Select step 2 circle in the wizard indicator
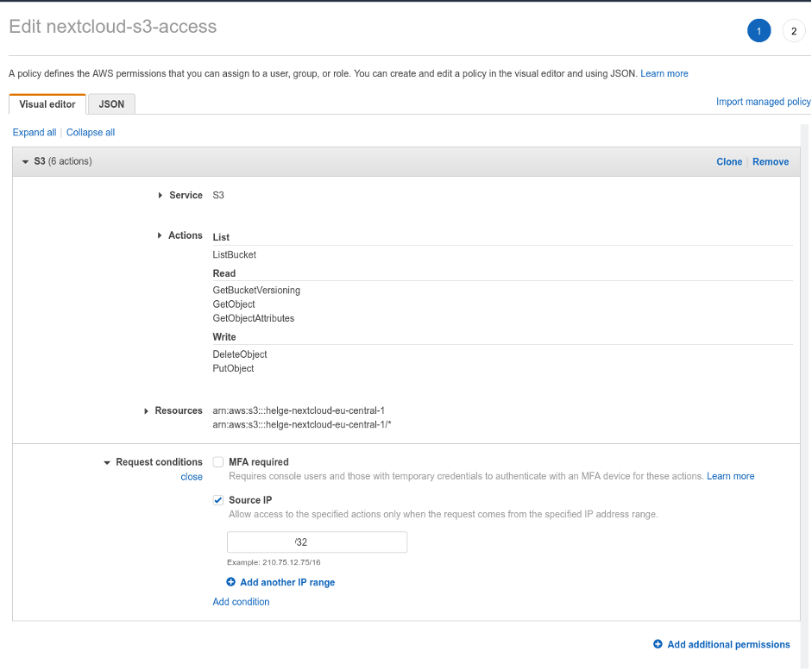This screenshot has height=670, width=812. point(793,30)
